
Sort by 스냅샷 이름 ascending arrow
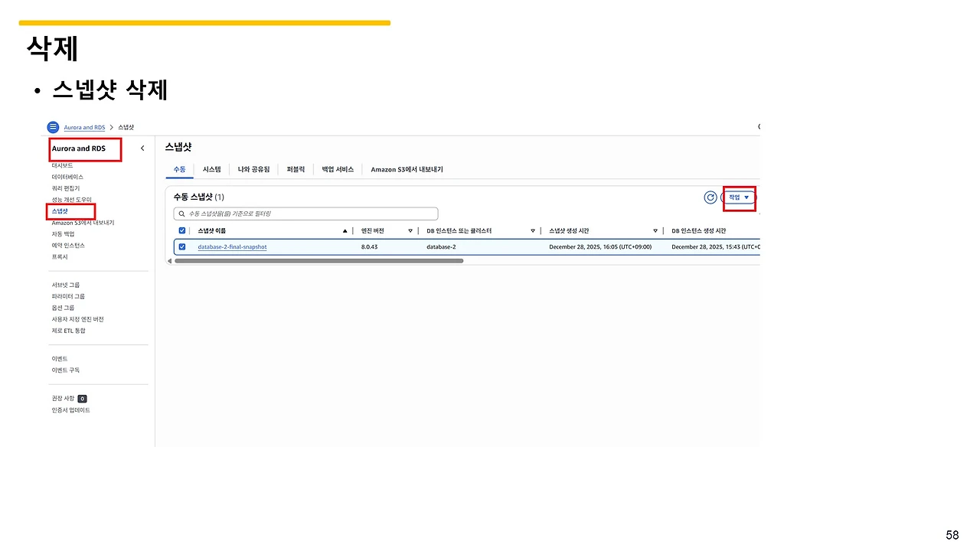pos(345,230)
